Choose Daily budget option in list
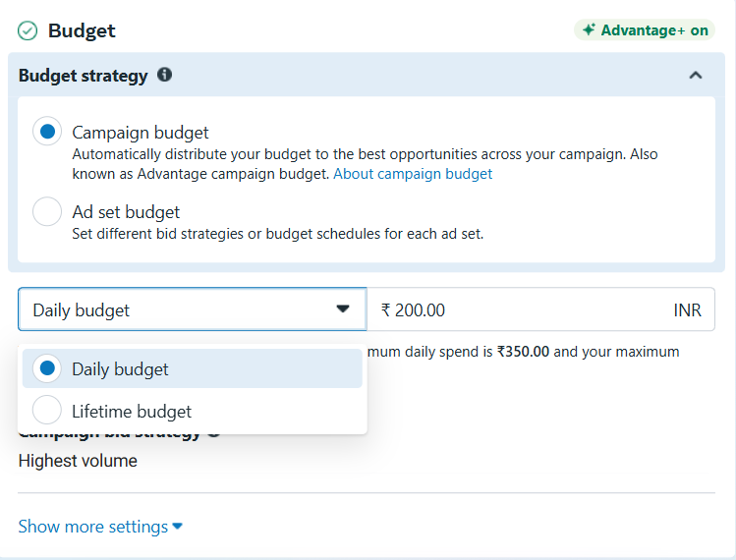Viewport: 736px width, 560px height. (193, 368)
